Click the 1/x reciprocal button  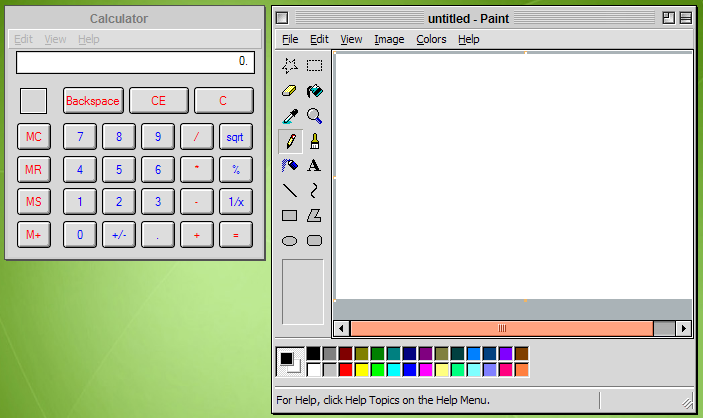click(x=236, y=202)
